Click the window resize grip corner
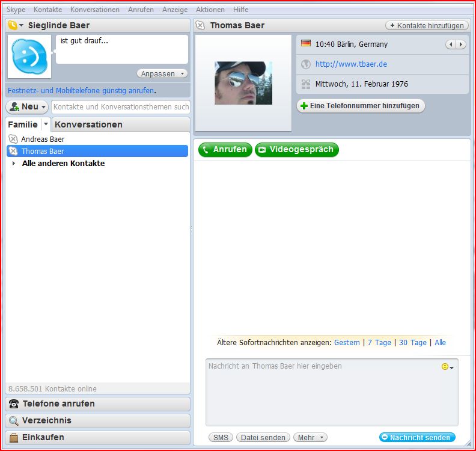The height and width of the screenshot is (451, 476). (x=469, y=444)
